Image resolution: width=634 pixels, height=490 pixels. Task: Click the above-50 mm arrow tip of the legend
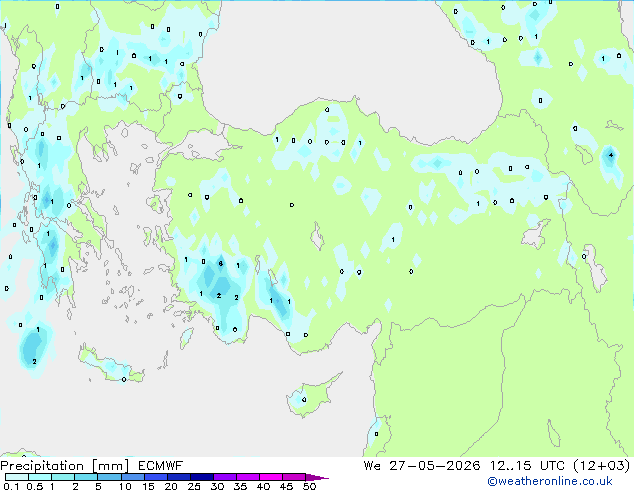(317, 477)
